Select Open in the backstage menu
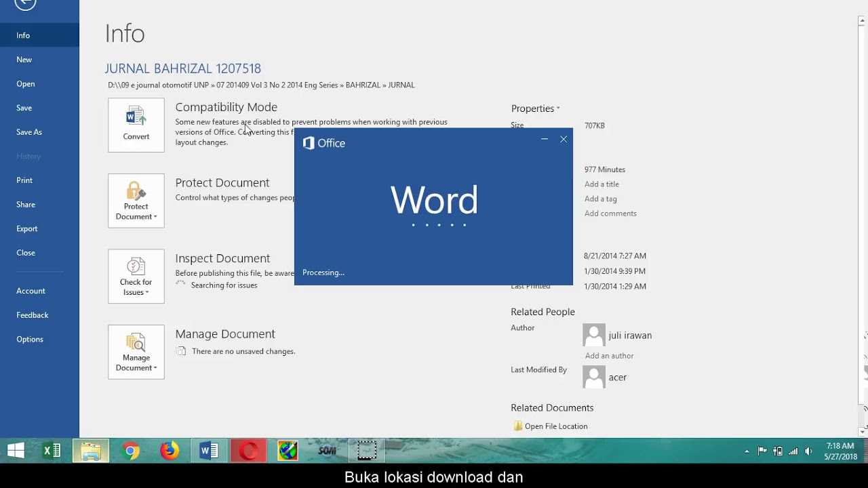Viewport: 868px width, 488px height. click(x=39, y=84)
